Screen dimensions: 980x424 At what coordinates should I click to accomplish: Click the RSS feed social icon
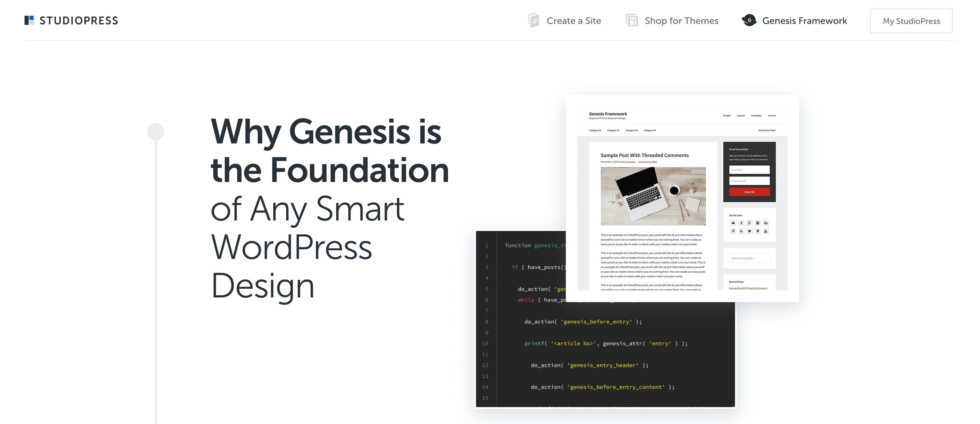tap(741, 231)
